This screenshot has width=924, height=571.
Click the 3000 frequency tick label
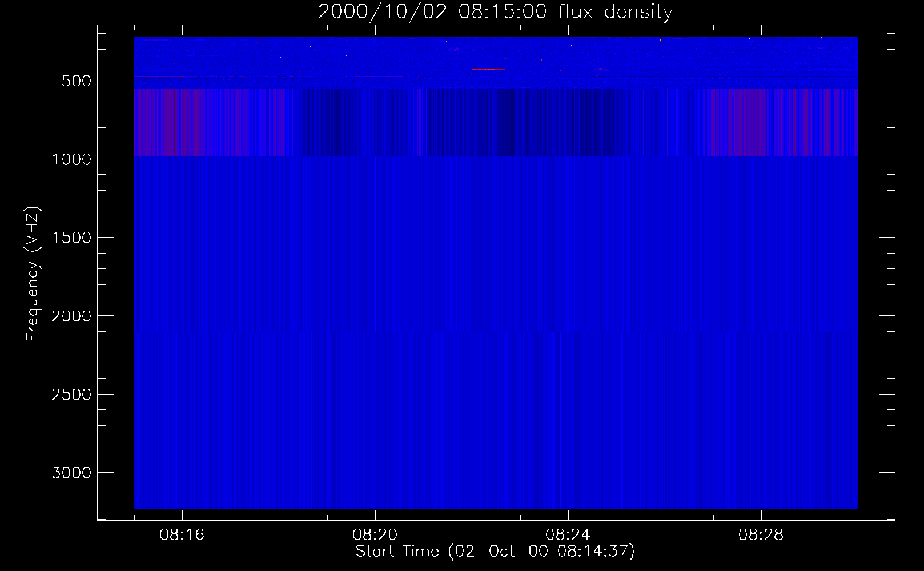[71, 473]
